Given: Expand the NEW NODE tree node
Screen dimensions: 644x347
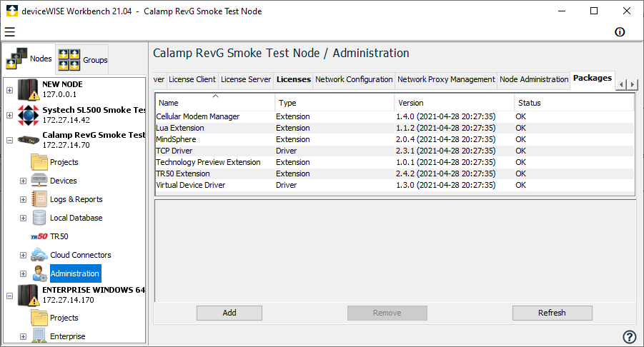Looking at the screenshot, I should click(x=10, y=90).
